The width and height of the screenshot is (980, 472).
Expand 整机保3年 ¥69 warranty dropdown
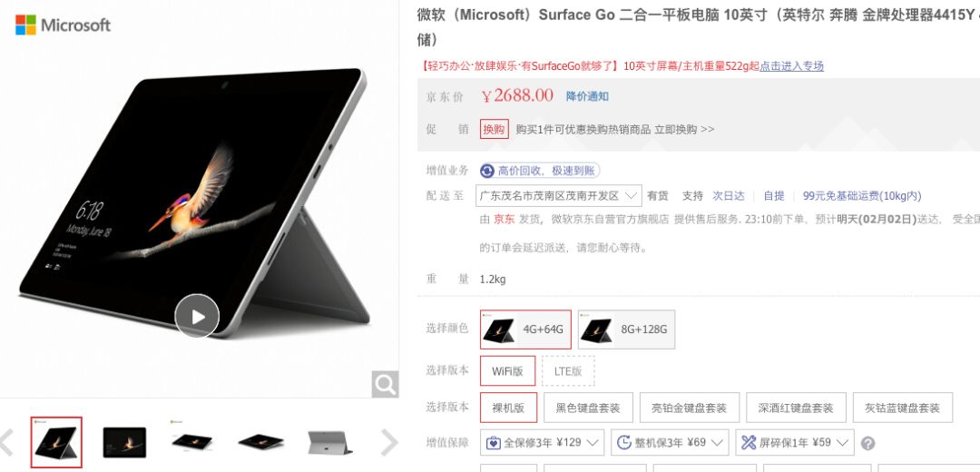coord(670,443)
